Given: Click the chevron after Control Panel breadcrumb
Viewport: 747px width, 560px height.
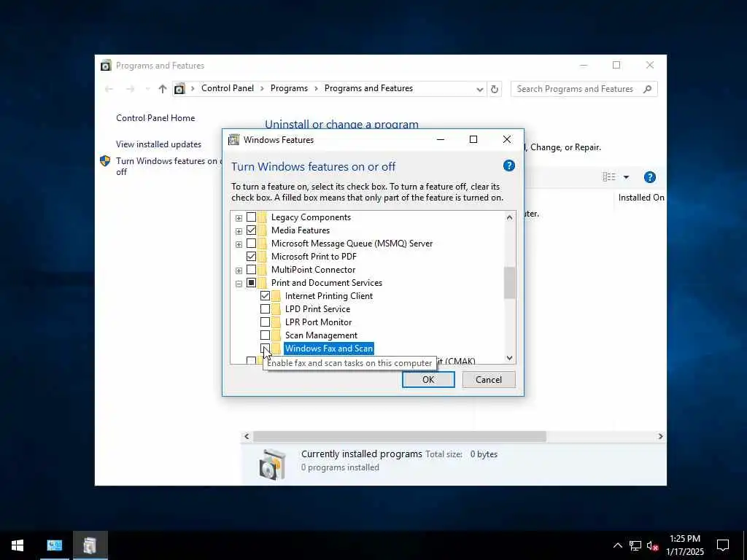Looking at the screenshot, I should coord(262,88).
